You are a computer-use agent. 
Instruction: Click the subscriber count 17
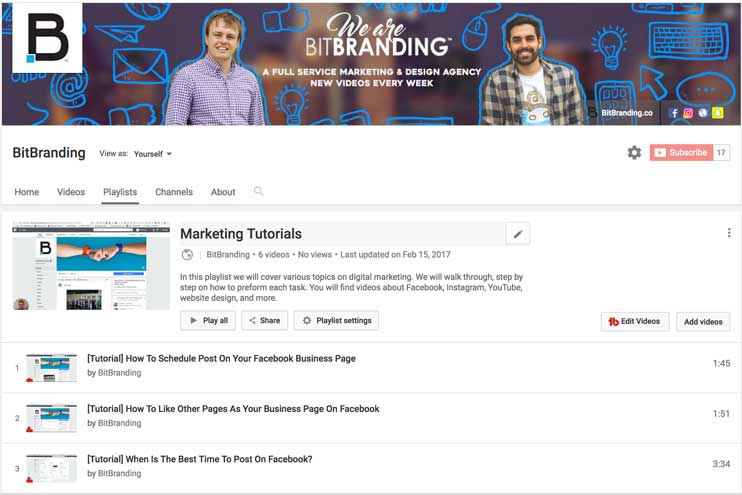tap(721, 152)
